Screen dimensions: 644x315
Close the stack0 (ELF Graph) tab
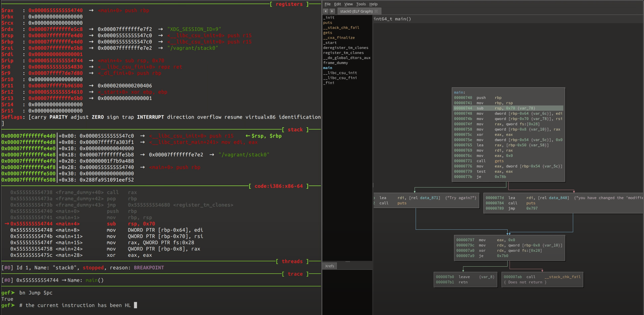(x=376, y=11)
